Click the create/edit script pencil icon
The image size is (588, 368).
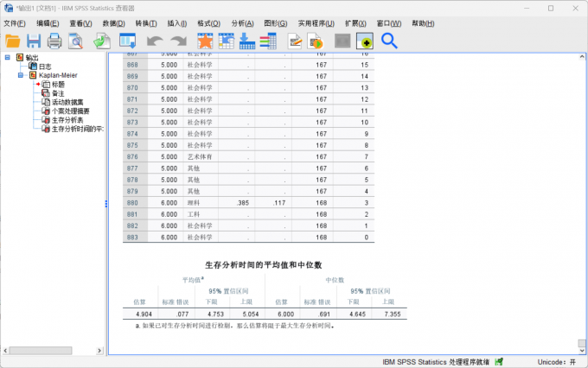click(x=295, y=41)
